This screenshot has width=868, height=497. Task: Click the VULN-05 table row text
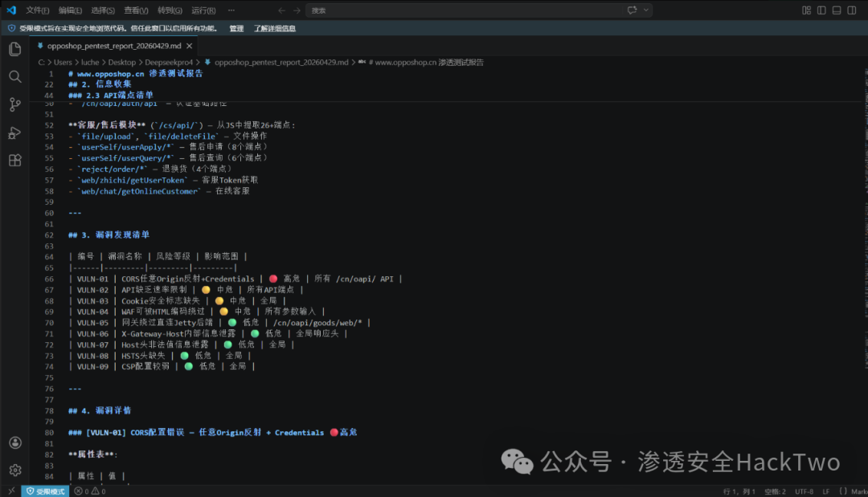point(219,322)
